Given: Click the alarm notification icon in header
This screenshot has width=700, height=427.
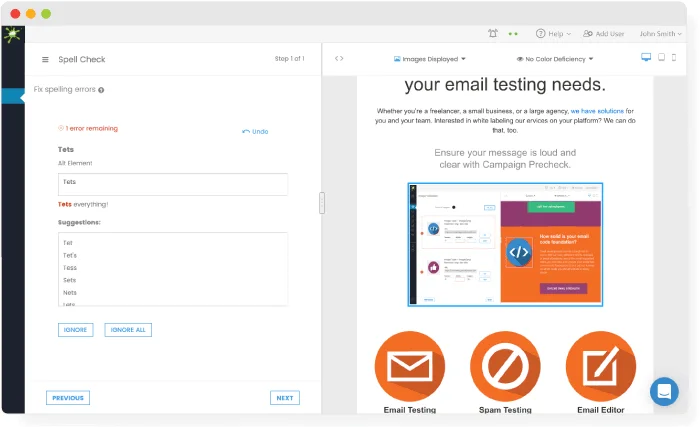Looking at the screenshot, I should coord(492,33).
